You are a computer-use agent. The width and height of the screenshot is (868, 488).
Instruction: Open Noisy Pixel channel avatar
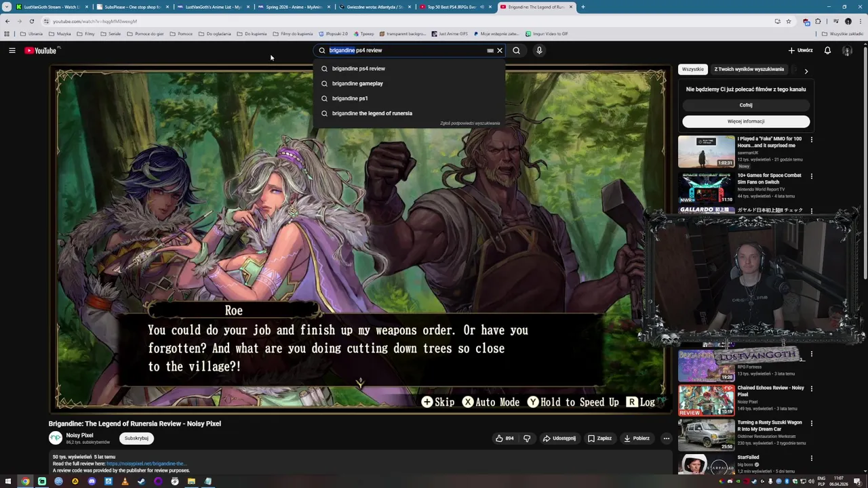(x=55, y=438)
